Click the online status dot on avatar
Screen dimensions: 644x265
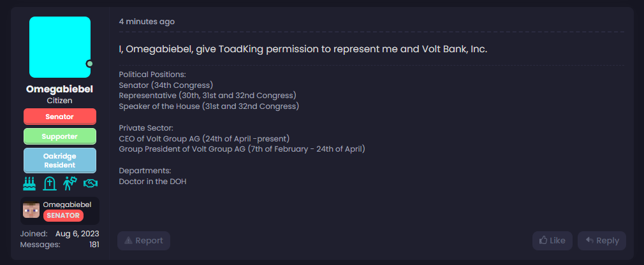point(89,64)
